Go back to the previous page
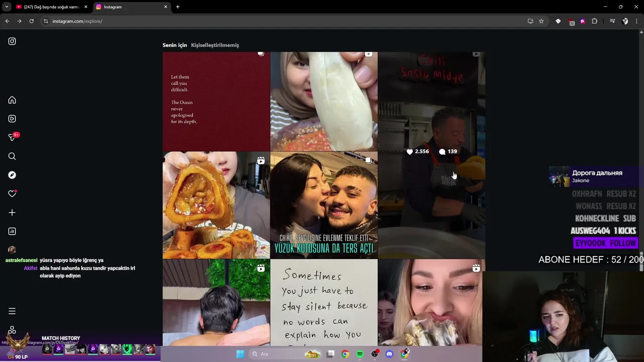Image resolution: width=644 pixels, height=362 pixels. point(7,21)
